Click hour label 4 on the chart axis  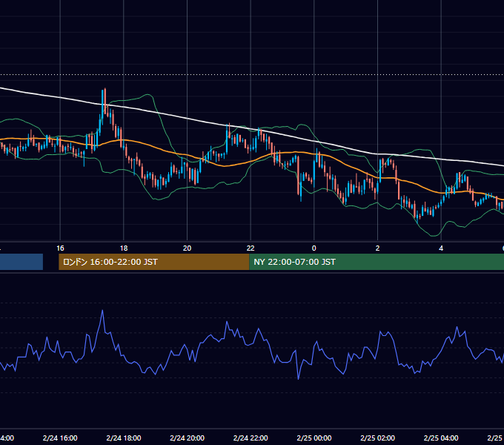click(441, 248)
